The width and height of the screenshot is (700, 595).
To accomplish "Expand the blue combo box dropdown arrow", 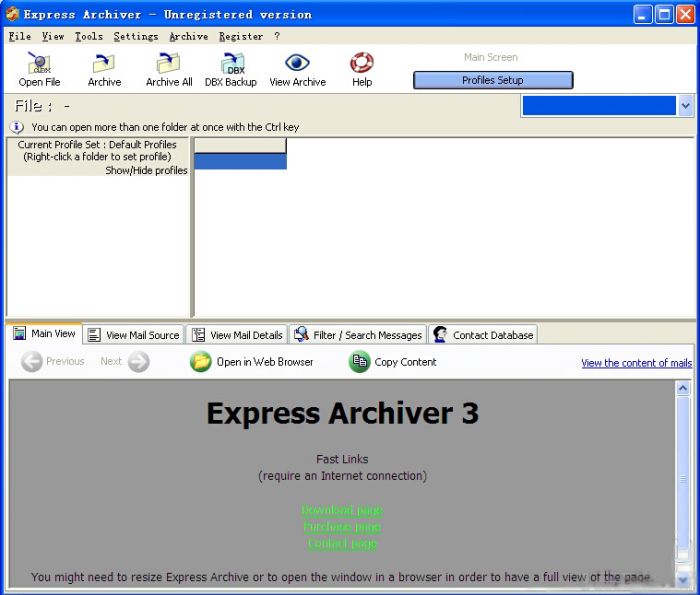I will tap(685, 106).
